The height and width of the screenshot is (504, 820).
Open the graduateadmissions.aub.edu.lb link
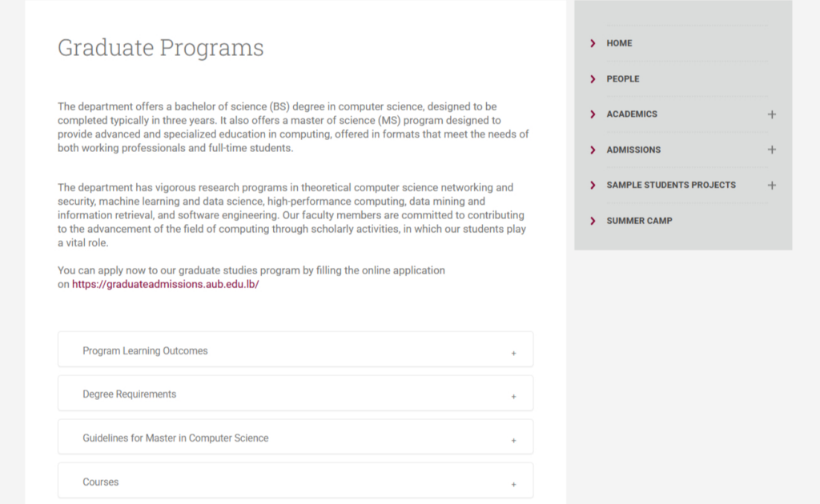click(x=166, y=284)
